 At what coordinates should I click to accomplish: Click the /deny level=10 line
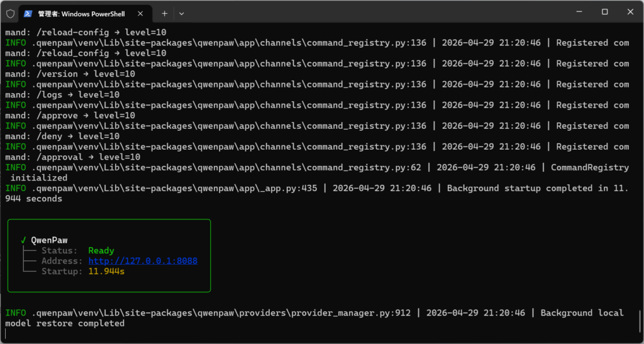coord(62,136)
